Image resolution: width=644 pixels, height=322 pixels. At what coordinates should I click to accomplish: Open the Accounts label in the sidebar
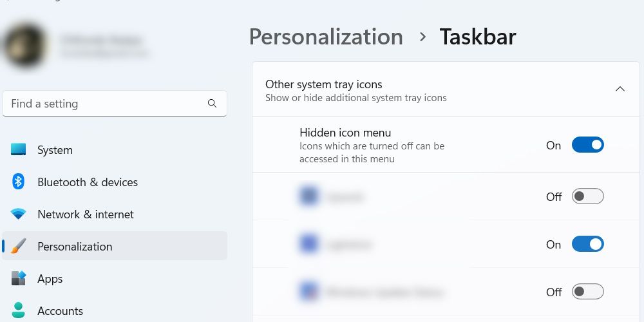61,311
